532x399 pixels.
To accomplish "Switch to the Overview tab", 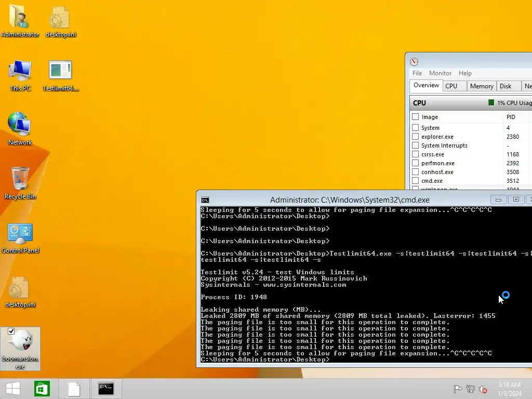I will click(426, 86).
